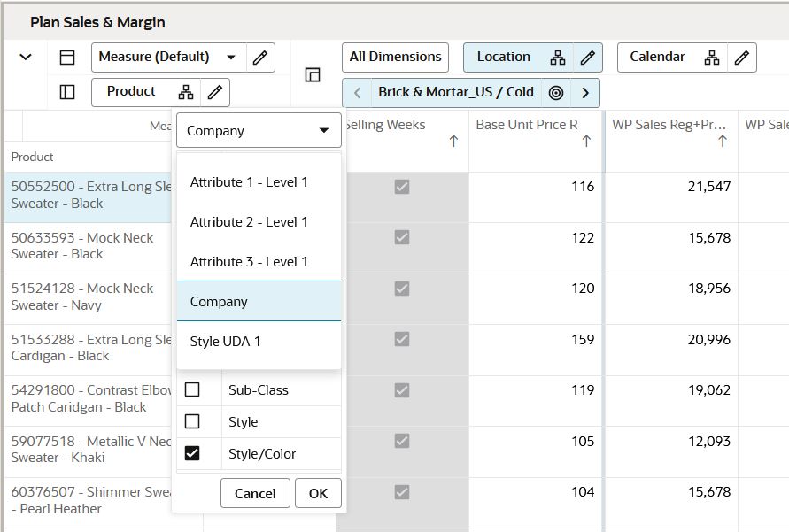
Task: Click the target icon next to Brick & Mortar_US / Cold
Action: point(556,93)
